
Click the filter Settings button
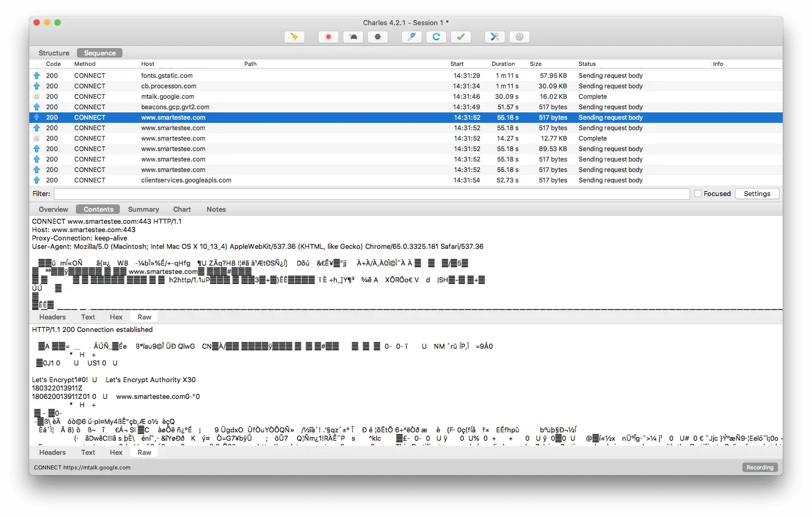[x=757, y=193]
